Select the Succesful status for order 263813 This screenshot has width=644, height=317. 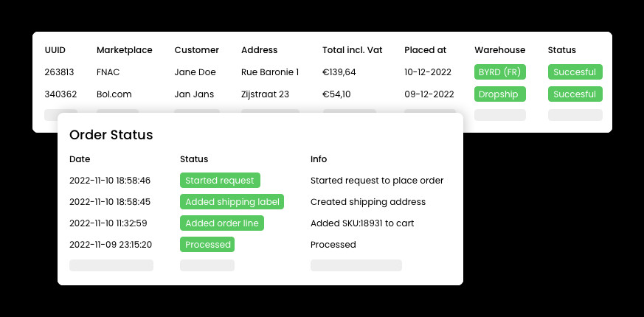tap(575, 72)
